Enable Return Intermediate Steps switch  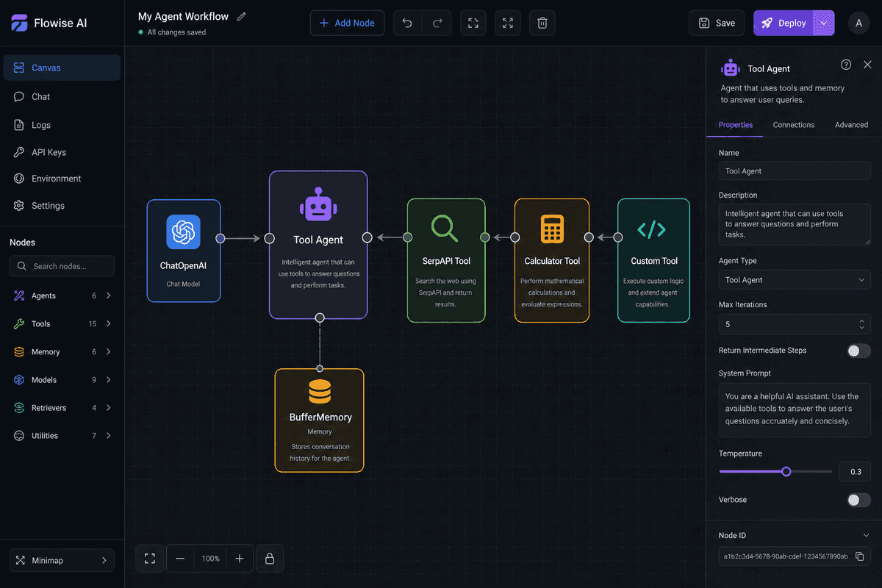pos(858,351)
